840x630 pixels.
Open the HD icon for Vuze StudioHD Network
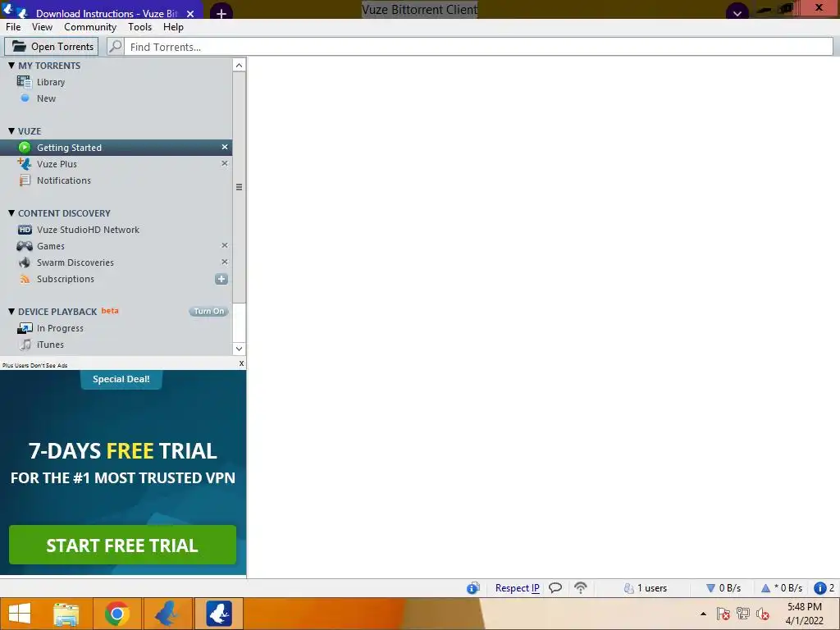pyautogui.click(x=25, y=230)
